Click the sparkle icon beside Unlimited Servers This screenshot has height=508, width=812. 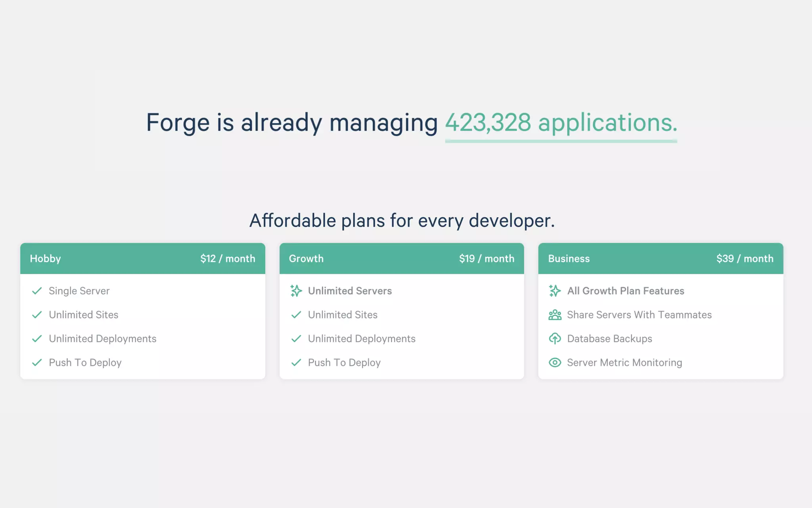[x=296, y=291]
